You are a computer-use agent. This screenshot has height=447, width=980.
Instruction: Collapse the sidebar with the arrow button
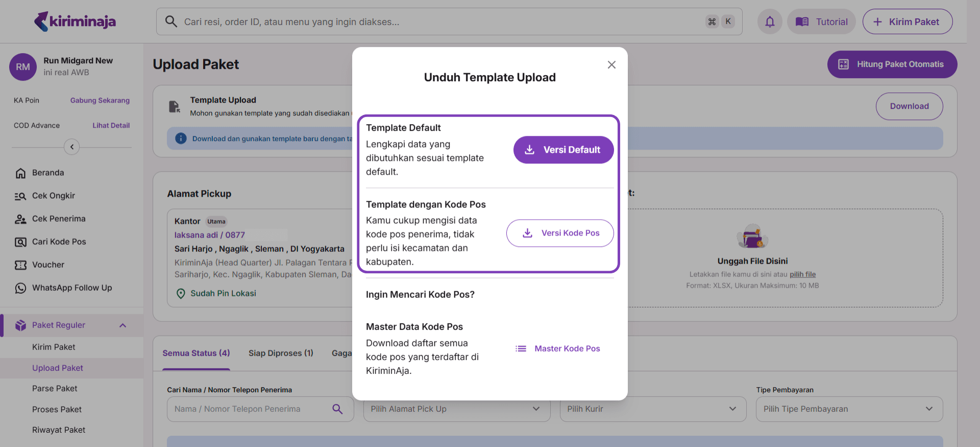pyautogui.click(x=72, y=147)
